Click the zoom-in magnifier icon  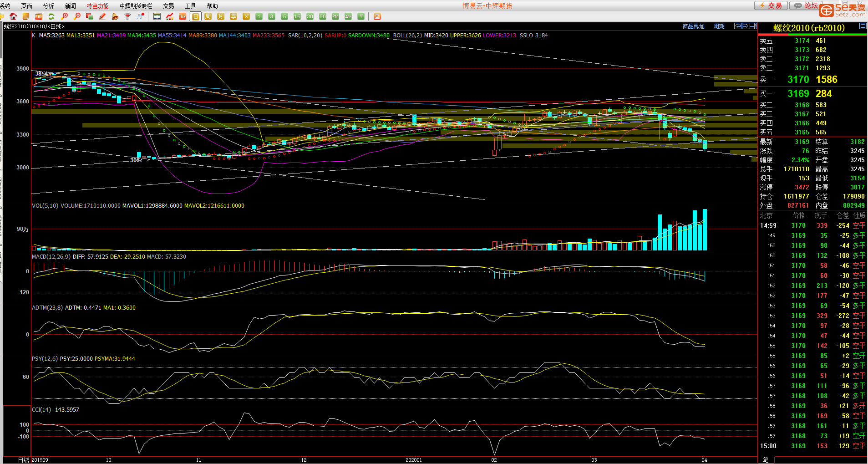[x=64, y=16]
